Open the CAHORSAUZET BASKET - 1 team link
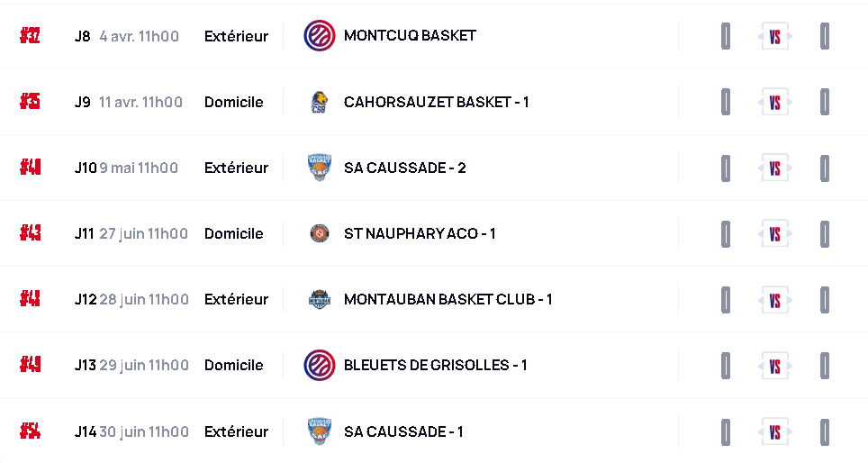Screen dimensions: 868x463 (436, 102)
